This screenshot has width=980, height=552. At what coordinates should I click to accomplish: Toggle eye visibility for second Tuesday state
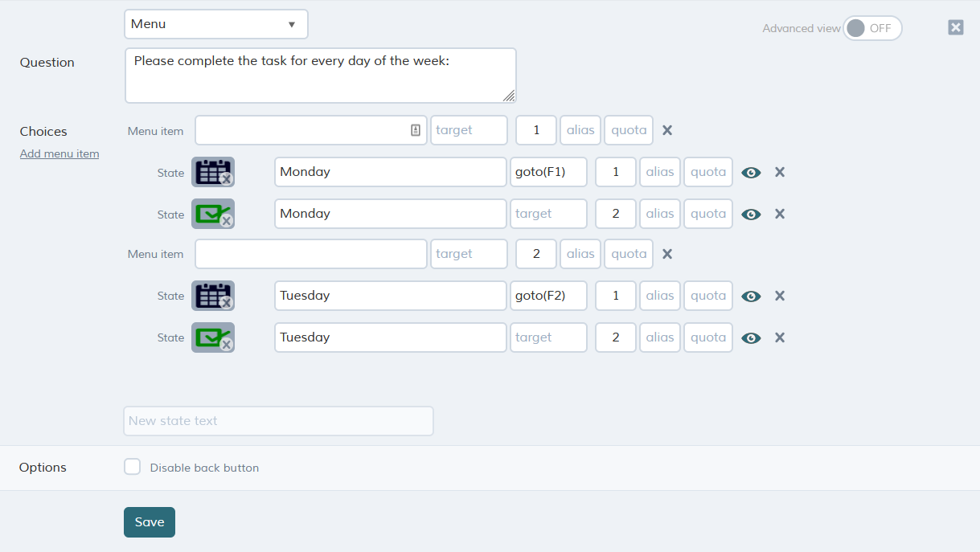751,337
